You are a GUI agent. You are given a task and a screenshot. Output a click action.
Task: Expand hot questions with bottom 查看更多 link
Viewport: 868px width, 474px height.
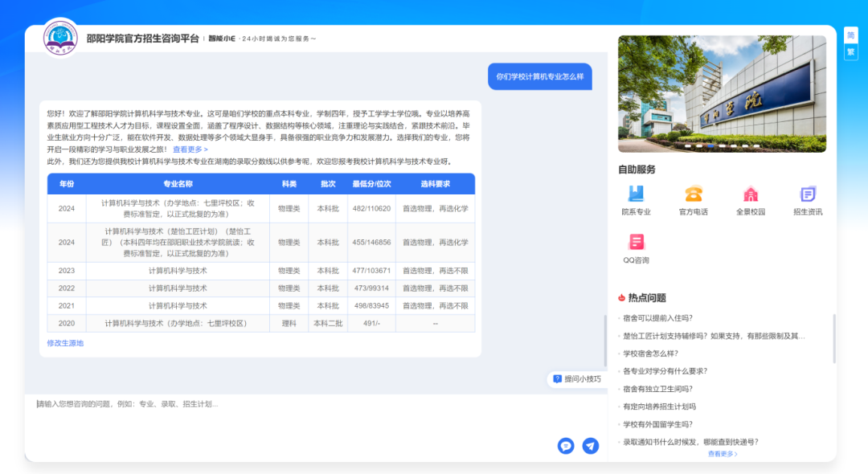click(x=722, y=454)
